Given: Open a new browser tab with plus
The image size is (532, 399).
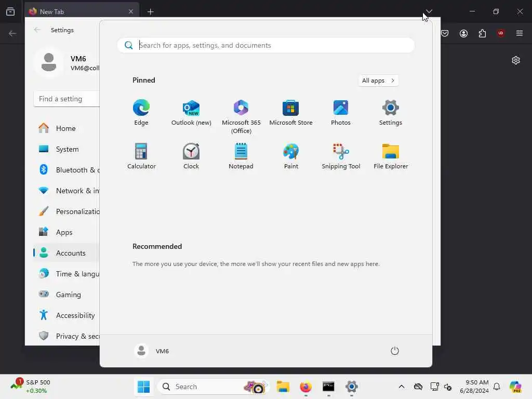Looking at the screenshot, I should click(150, 11).
